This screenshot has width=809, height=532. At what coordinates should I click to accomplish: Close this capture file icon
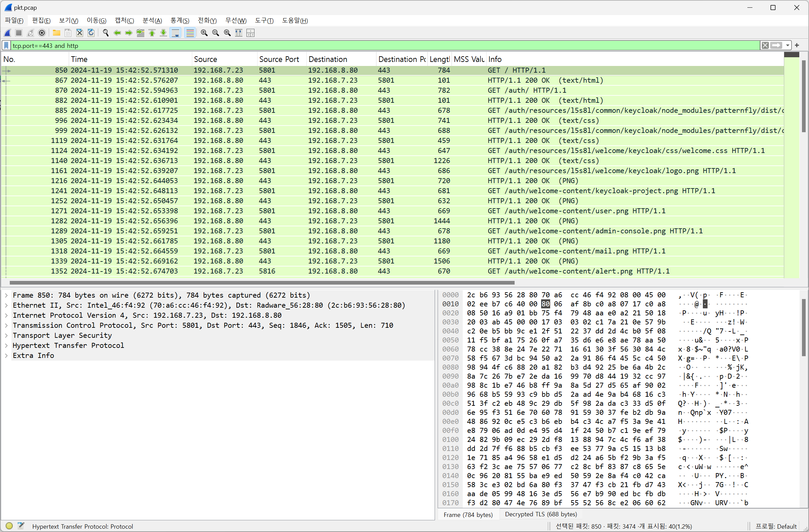[x=80, y=33]
